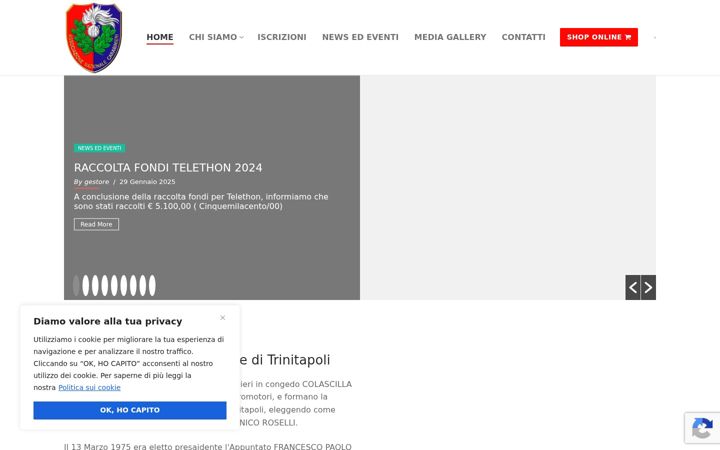The width and height of the screenshot is (720, 450).
Task: Click the date 29 Gennaio 2025
Action: [147, 182]
